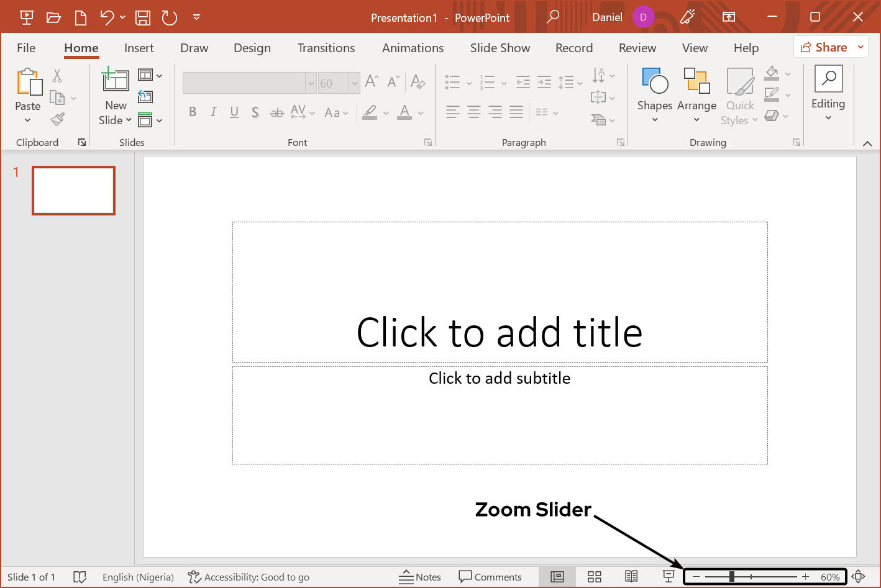
Task: Fit slide to current window
Action: point(859,577)
